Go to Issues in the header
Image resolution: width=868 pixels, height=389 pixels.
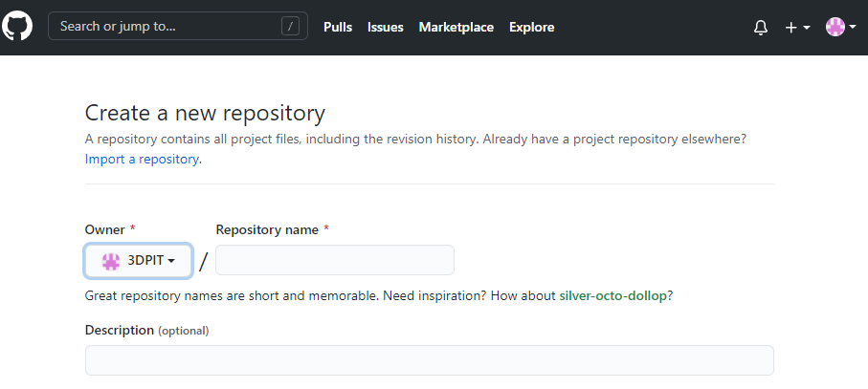(385, 27)
